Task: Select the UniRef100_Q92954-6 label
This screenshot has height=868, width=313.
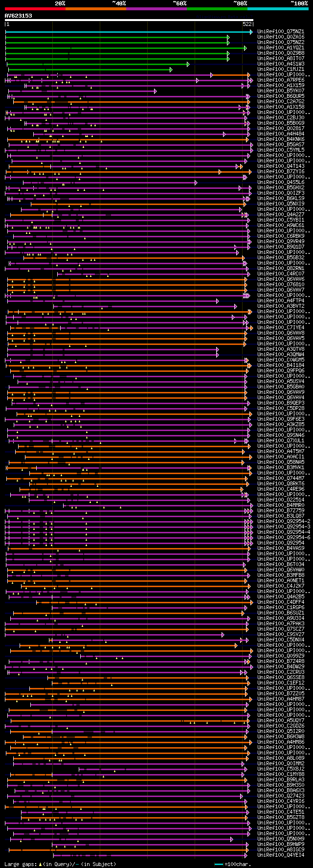Action: (284, 538)
